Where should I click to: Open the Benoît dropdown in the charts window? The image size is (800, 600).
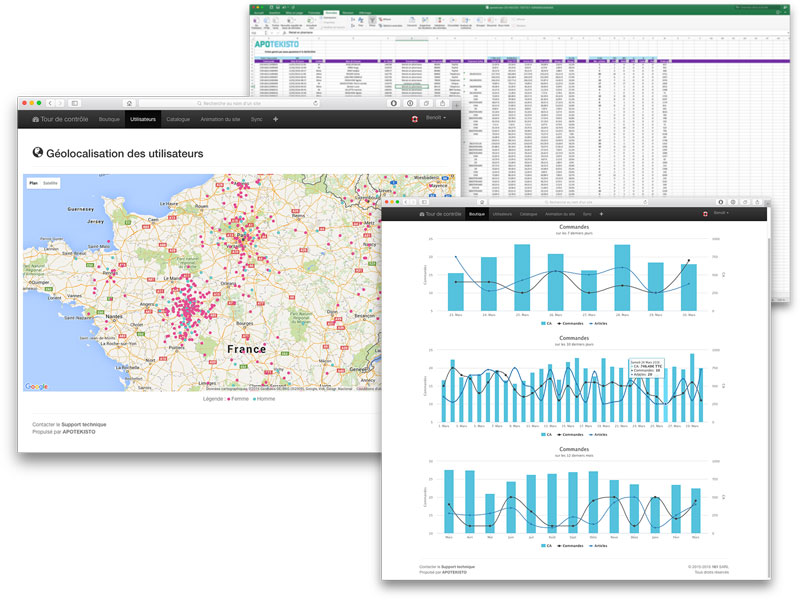[x=721, y=213]
